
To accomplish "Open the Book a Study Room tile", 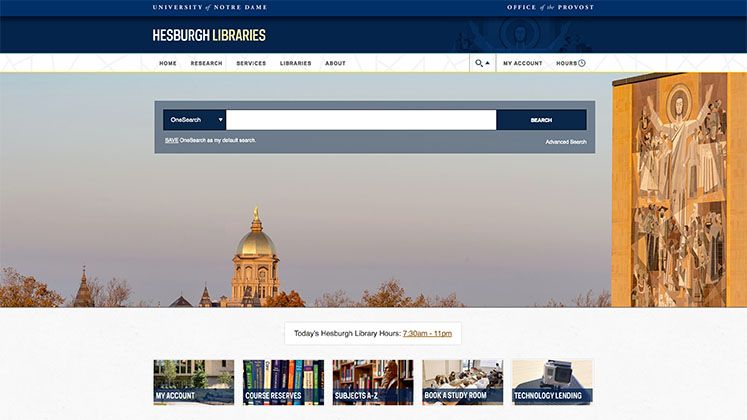I will pyautogui.click(x=463, y=382).
